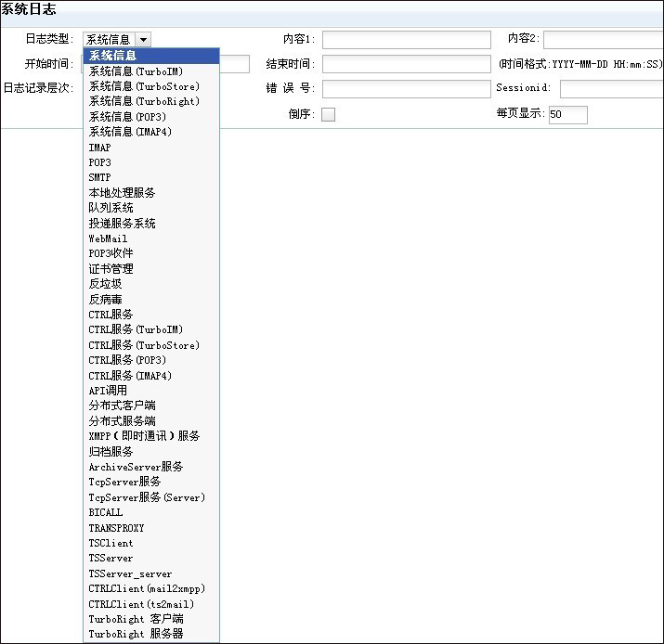
Task: Focus the Sessionid text field
Action: tap(611, 89)
